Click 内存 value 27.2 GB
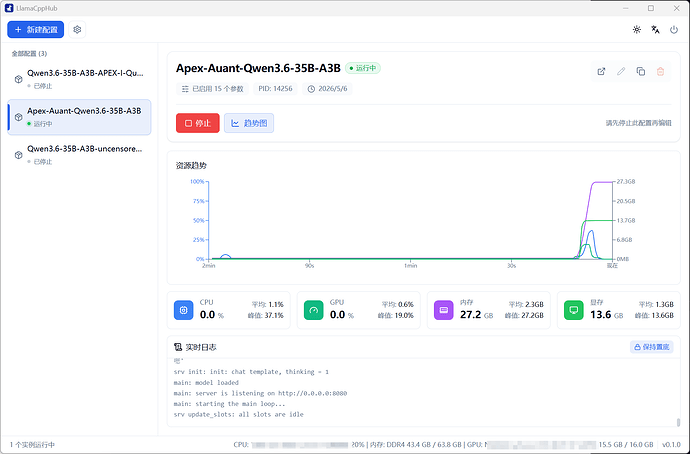Screen dimensions: 690x454 [x=477, y=315]
